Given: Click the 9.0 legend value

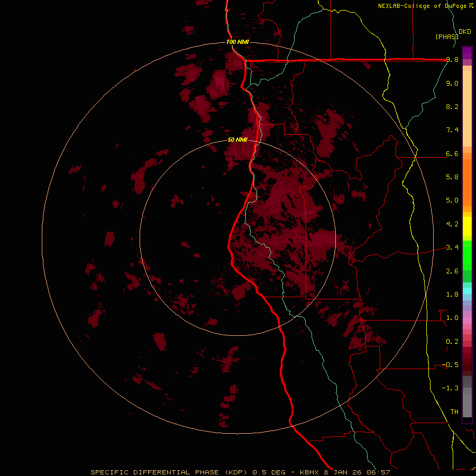Looking at the screenshot, I should point(452,83).
